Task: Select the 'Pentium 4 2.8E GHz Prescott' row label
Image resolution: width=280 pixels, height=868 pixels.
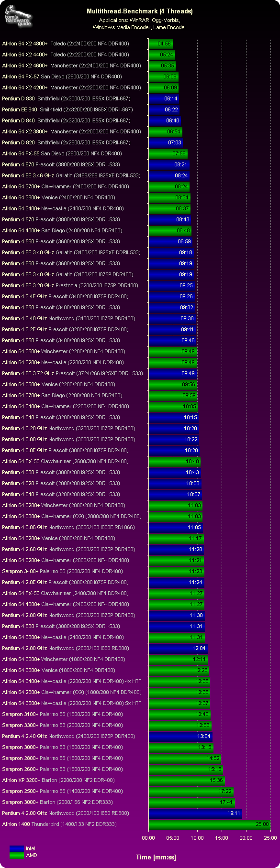Action: [66, 582]
